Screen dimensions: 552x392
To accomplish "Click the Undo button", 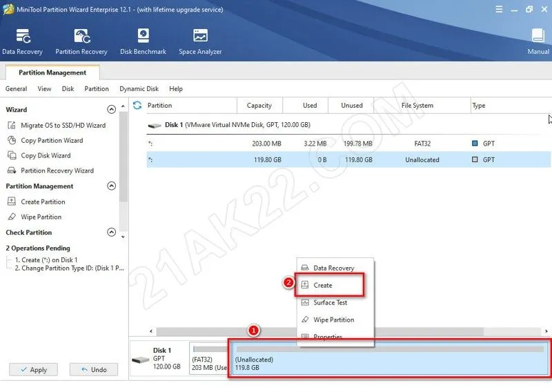I will (x=94, y=370).
